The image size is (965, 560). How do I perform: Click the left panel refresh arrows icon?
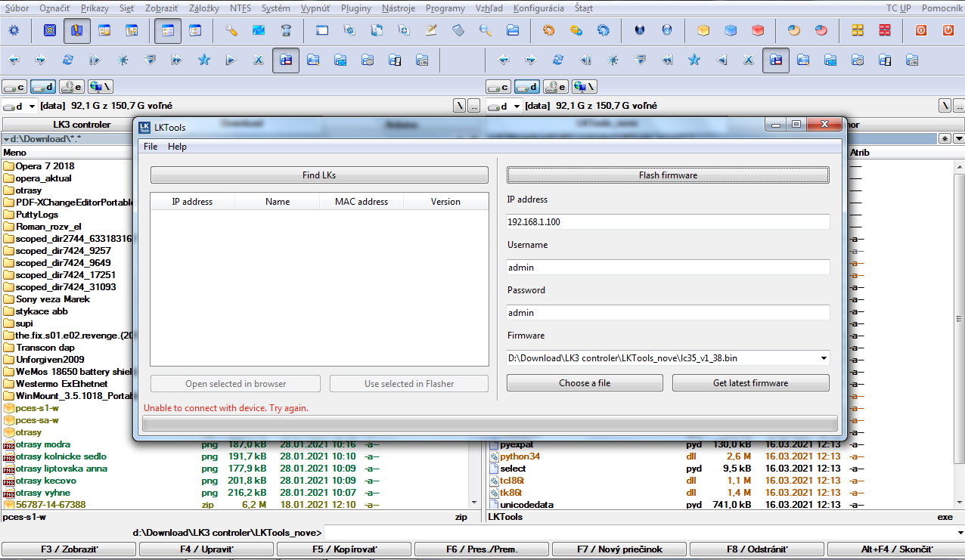tap(68, 60)
